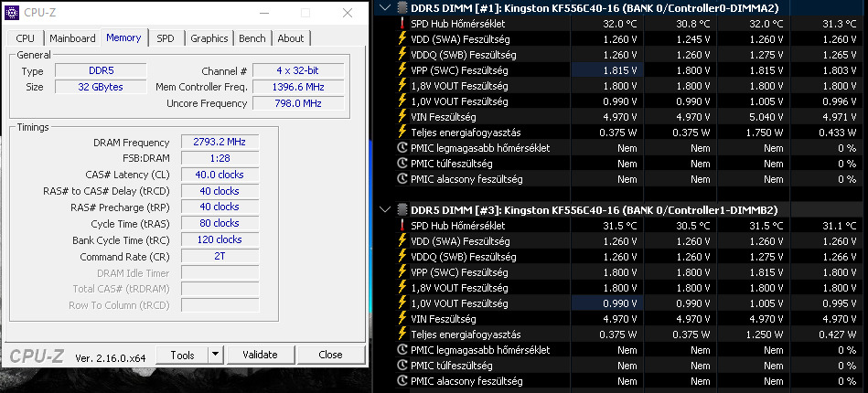Image resolution: width=868 pixels, height=393 pixels.
Task: Collapse the DDR5 DIMM [#1] sensor group
Action: (x=385, y=7)
